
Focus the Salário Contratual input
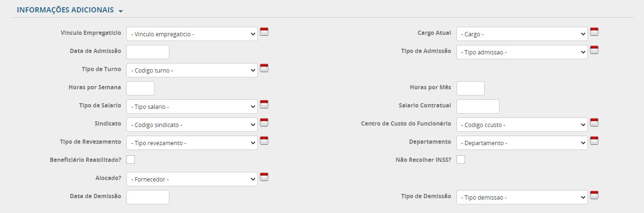tap(478, 106)
